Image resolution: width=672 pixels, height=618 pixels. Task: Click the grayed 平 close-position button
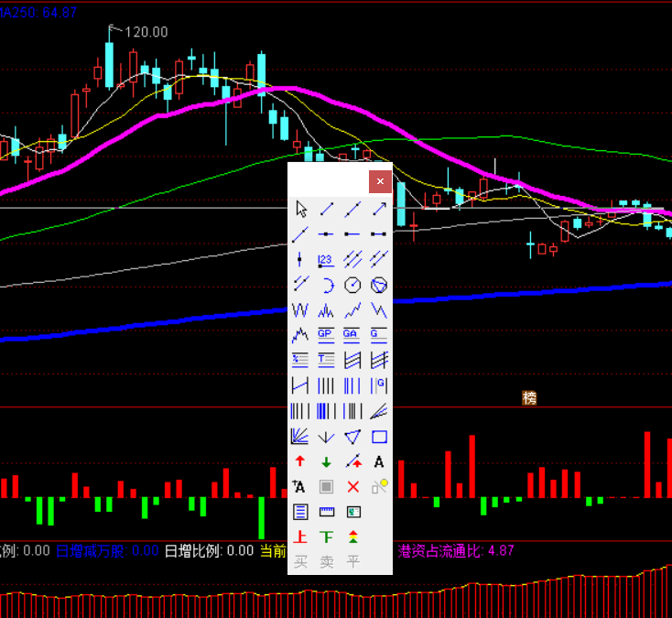pos(353,562)
